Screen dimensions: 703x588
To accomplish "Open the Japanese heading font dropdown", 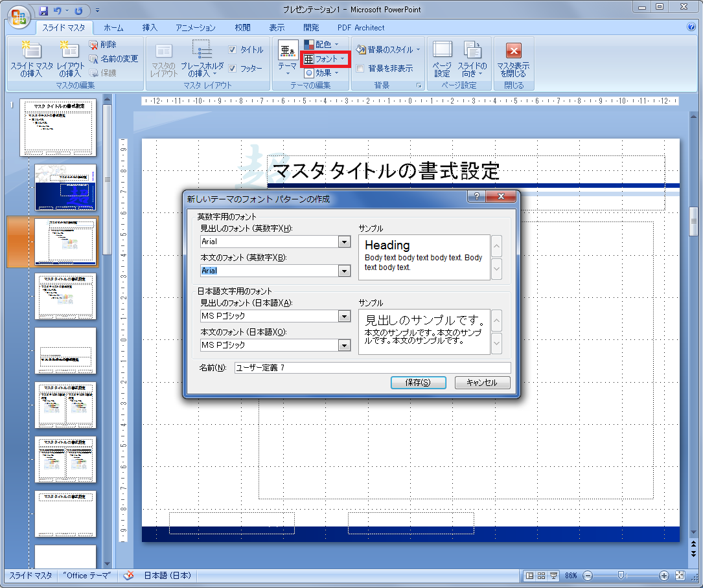I will (345, 316).
